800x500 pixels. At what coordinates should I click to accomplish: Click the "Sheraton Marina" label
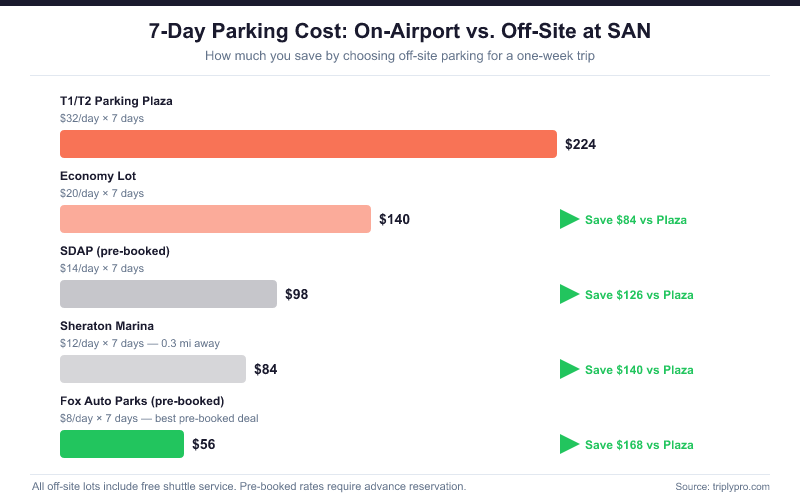click(107, 326)
